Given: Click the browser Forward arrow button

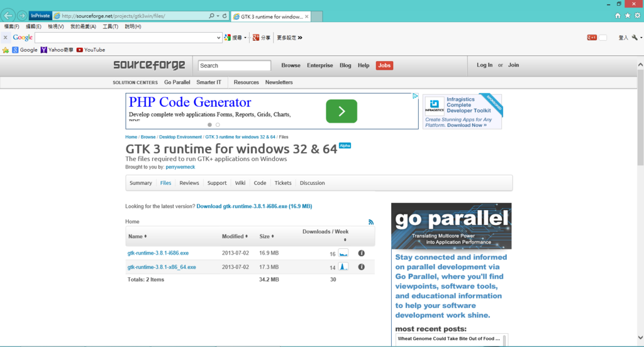Looking at the screenshot, I should pos(22,16).
